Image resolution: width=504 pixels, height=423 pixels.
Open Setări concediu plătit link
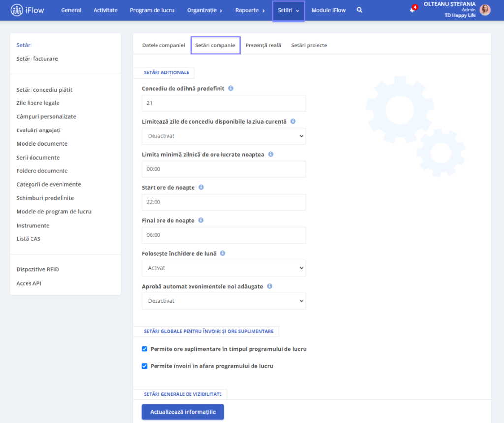(x=44, y=90)
